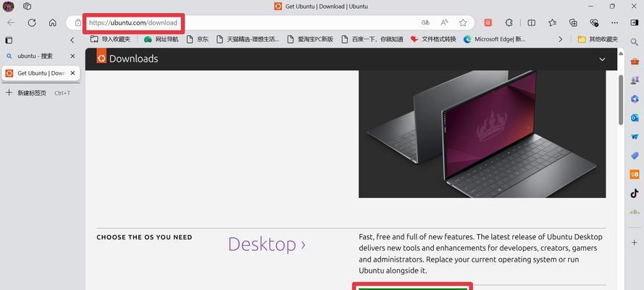
Task: Close the 'Get Ubuntu' tab
Action: 72,73
